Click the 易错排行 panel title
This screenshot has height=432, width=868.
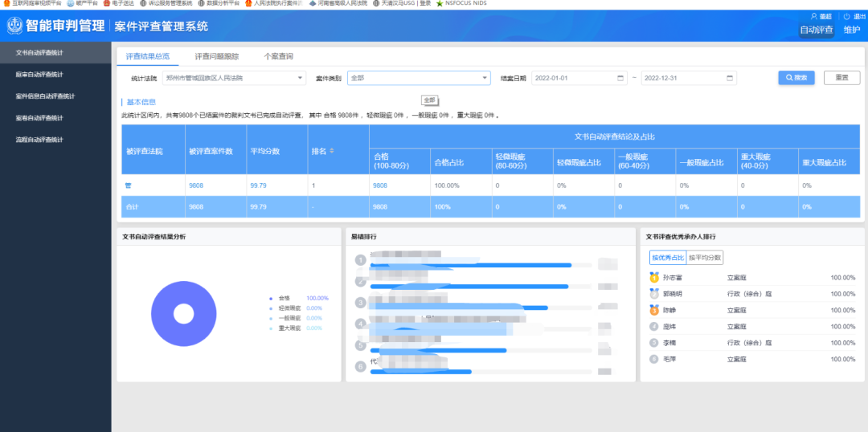coord(364,237)
